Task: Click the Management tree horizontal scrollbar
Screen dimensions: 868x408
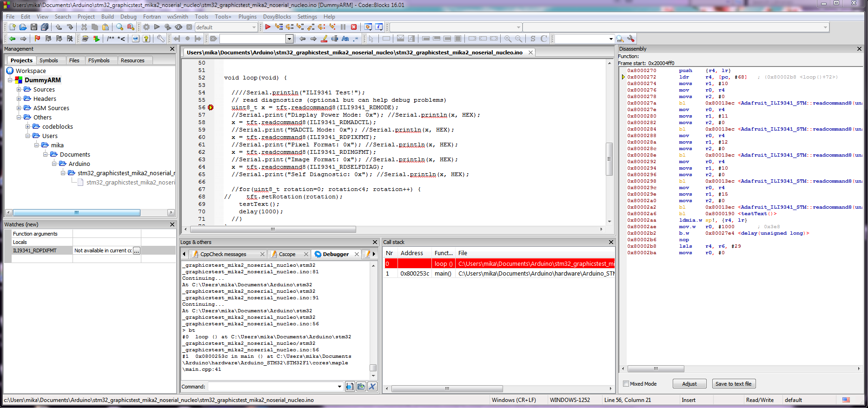Action: 77,212
